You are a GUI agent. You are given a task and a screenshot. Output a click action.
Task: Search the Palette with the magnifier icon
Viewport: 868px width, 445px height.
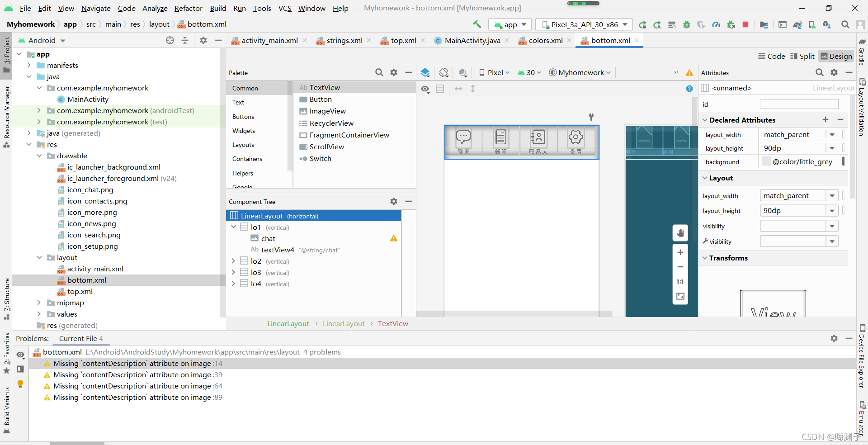[x=379, y=72]
